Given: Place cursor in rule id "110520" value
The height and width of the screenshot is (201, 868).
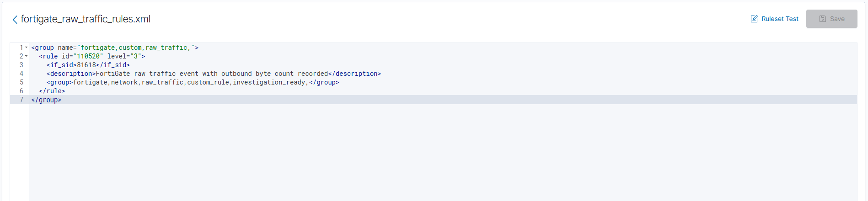Looking at the screenshot, I should click(x=88, y=56).
